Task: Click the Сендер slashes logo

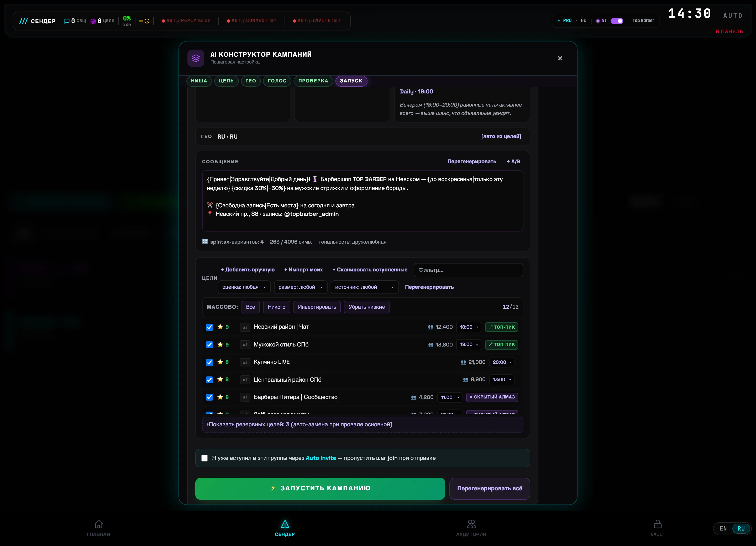Action: click(x=23, y=21)
